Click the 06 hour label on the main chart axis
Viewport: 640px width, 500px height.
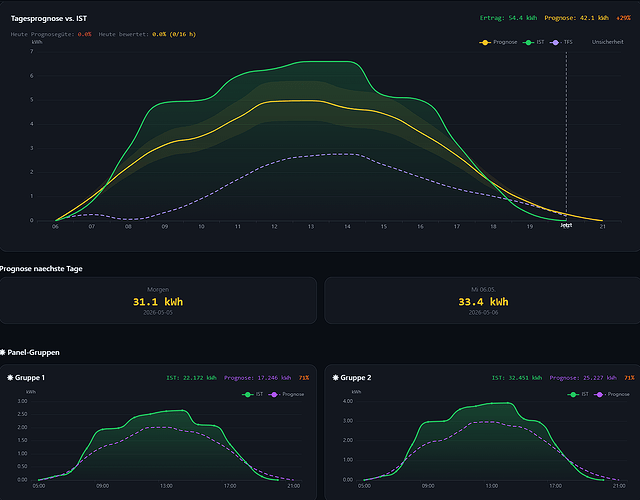(55, 227)
